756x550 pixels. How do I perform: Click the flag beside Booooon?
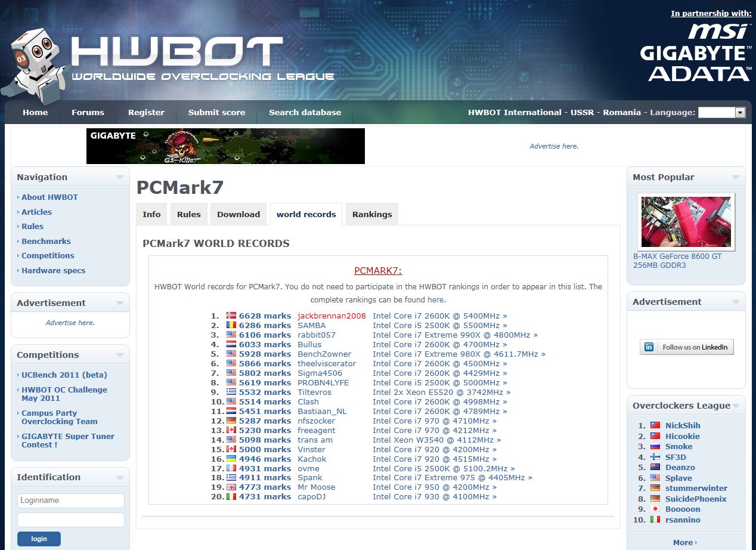(655, 509)
